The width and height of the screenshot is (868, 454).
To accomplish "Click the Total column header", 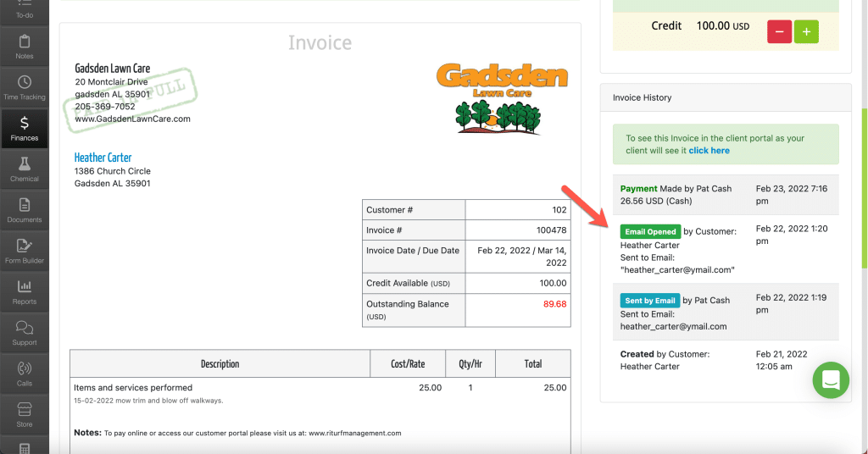I will coord(532,364).
